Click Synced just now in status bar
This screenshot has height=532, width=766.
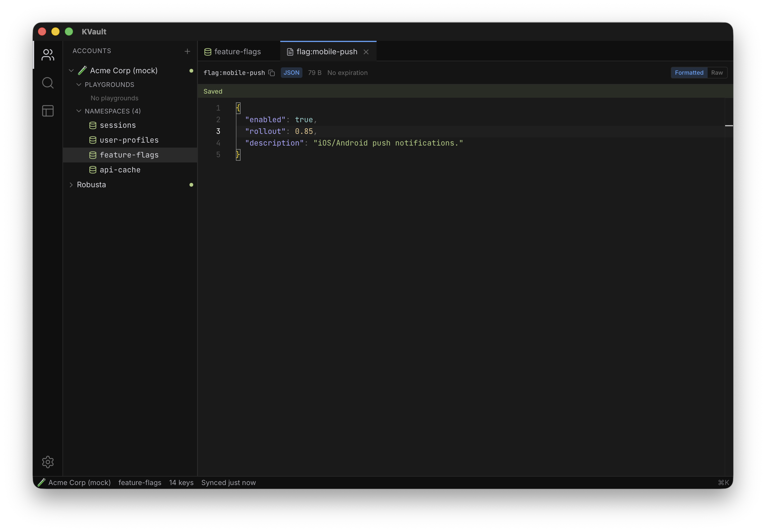coord(228,482)
